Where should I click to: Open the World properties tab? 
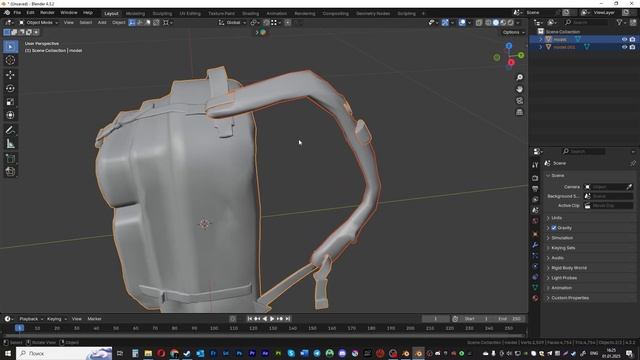pyautogui.click(x=535, y=221)
